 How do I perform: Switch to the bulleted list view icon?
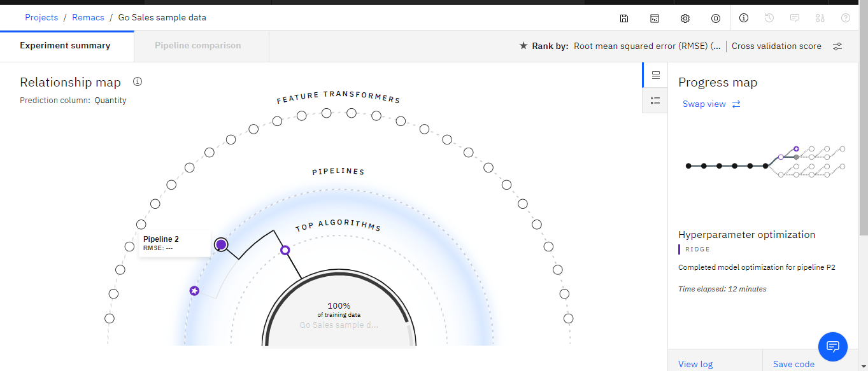click(x=655, y=101)
